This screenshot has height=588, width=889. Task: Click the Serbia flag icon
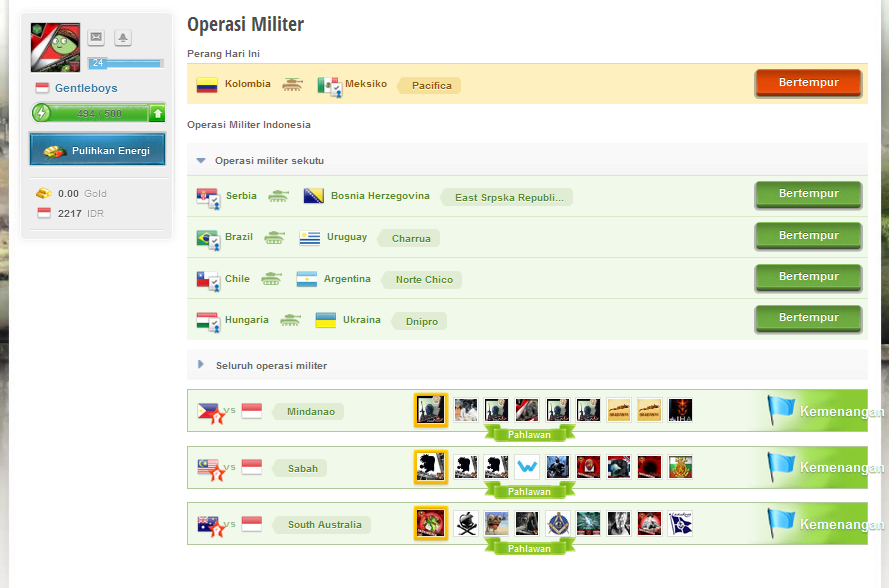click(208, 197)
